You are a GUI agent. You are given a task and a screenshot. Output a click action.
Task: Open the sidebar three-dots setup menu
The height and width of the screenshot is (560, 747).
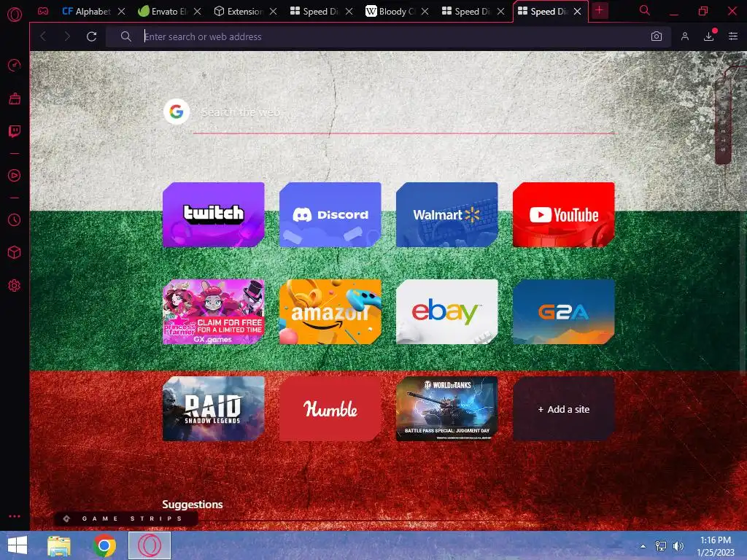coord(15,516)
